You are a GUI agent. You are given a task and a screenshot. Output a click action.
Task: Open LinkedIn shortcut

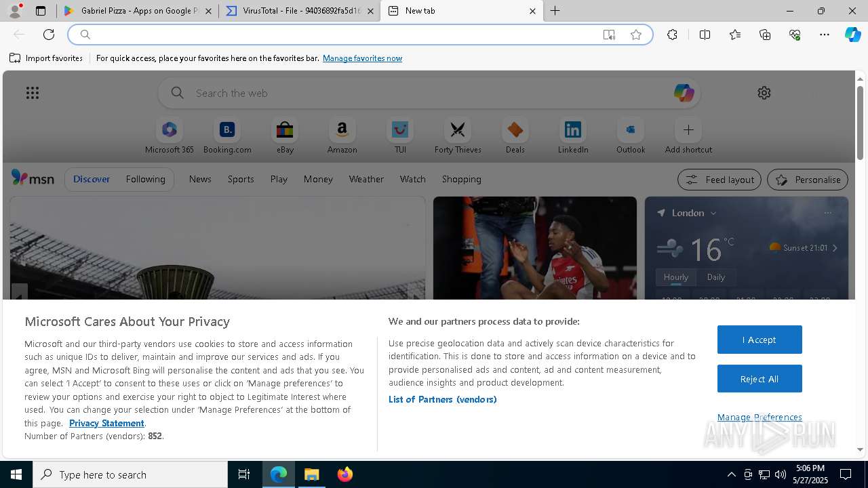[x=573, y=136]
